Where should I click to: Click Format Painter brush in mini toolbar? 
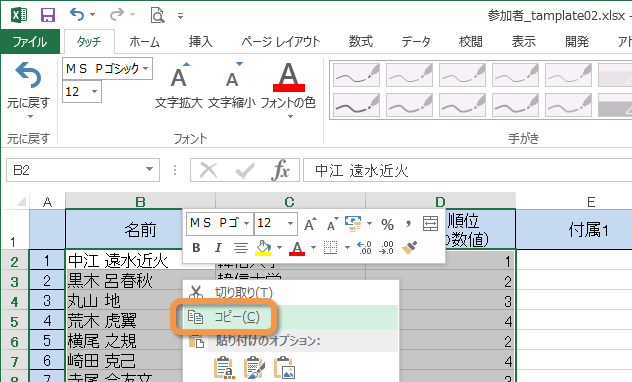pyautogui.click(x=409, y=247)
